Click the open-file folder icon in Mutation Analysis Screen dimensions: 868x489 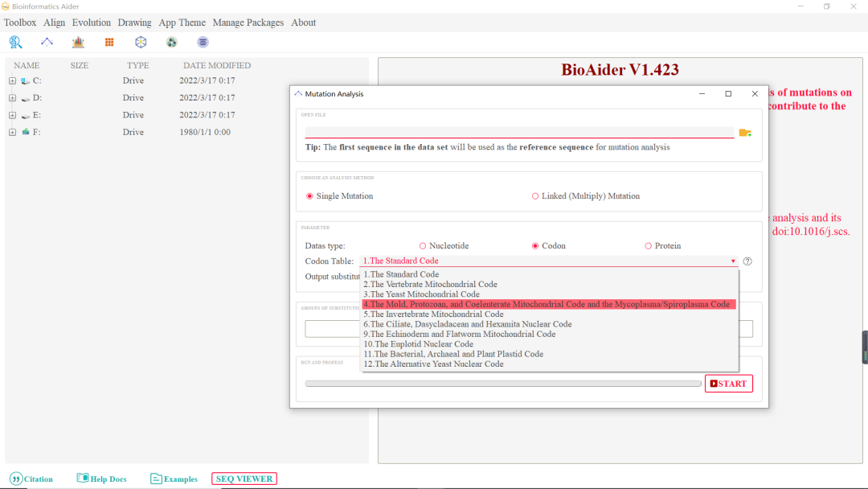point(745,133)
